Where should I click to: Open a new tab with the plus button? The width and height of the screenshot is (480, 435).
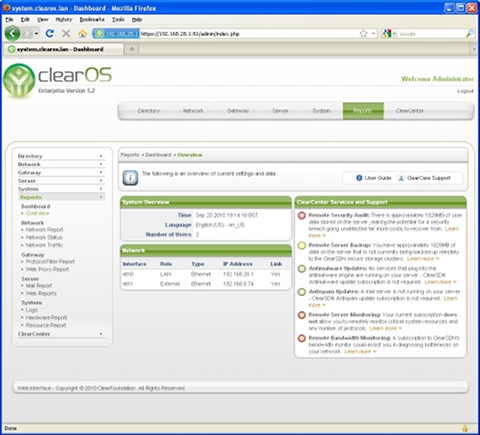coord(132,49)
